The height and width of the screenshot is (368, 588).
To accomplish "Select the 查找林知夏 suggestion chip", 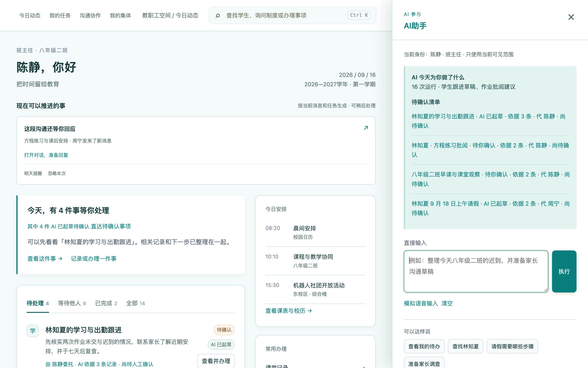I will click(x=466, y=347).
